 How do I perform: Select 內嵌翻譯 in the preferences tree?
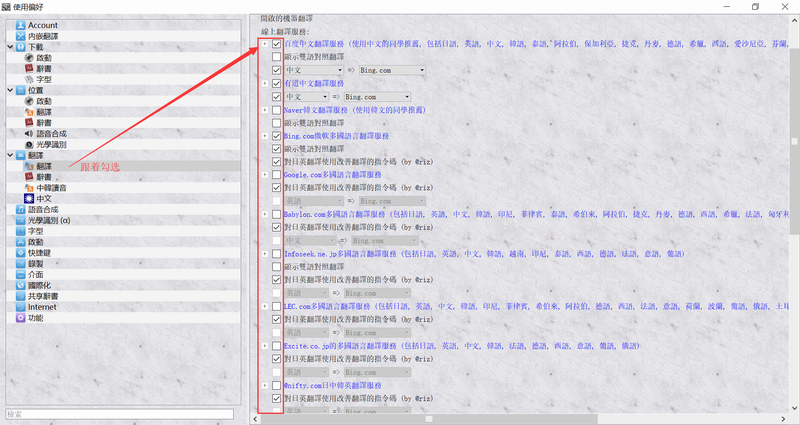[x=44, y=35]
